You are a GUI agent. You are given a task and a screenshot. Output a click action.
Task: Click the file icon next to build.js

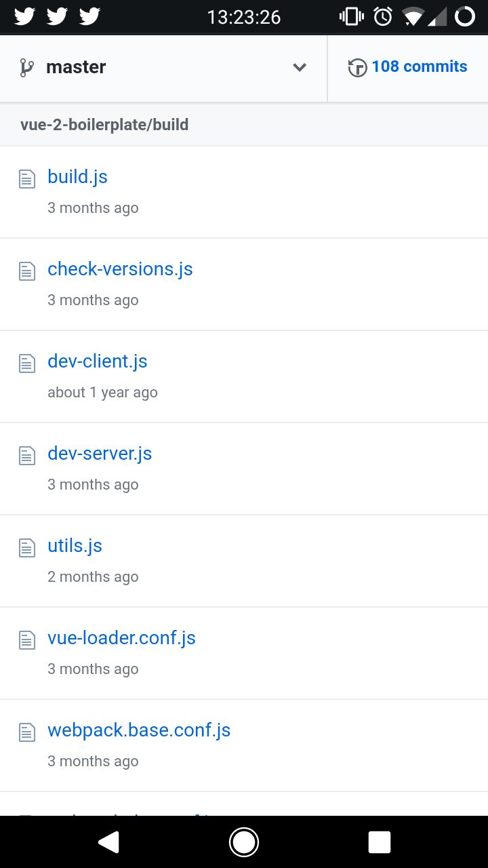[26, 180]
